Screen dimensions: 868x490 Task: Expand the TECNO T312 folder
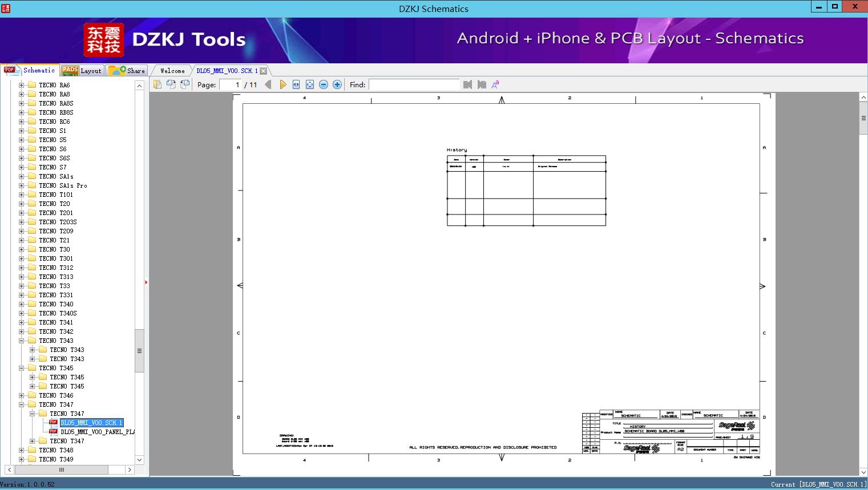point(21,268)
